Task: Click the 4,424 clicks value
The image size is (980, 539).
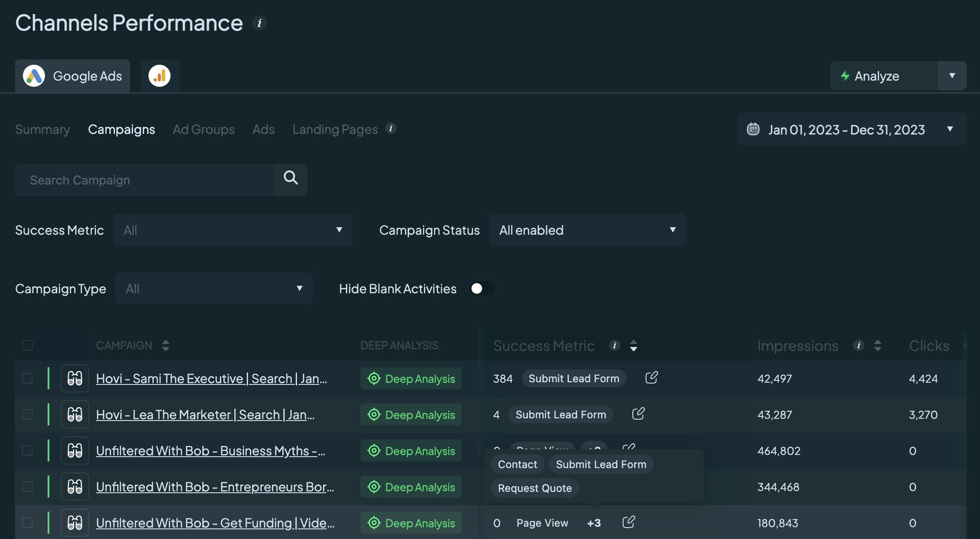Action: 923,378
